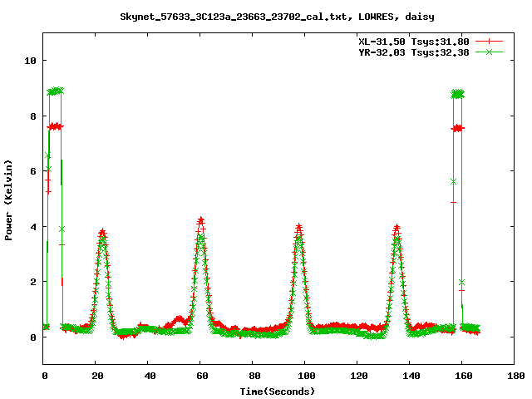This screenshot has width=532, height=399.
Task: Click the green calibration plateau near 158 seconds
Action: (x=457, y=94)
